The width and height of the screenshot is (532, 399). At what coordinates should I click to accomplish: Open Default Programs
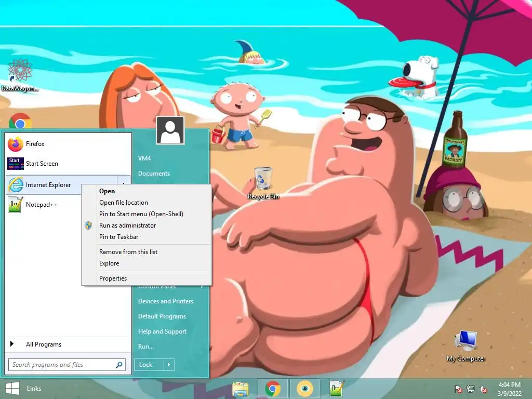click(162, 316)
